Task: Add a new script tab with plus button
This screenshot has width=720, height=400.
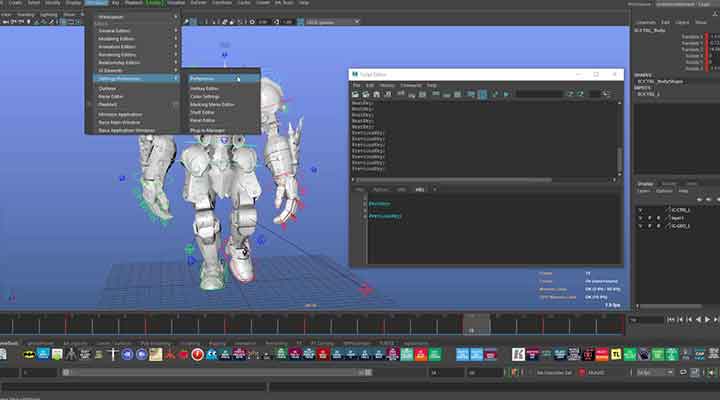Action: coord(435,189)
